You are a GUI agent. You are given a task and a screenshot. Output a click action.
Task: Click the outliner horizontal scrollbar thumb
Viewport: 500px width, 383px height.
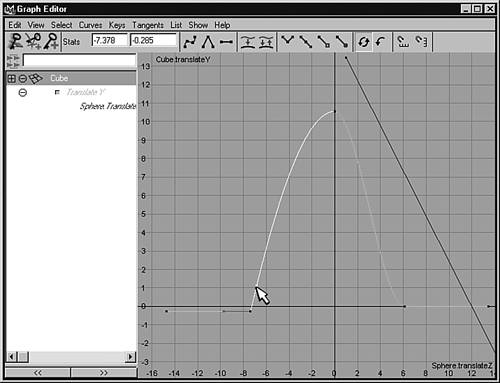point(23,357)
